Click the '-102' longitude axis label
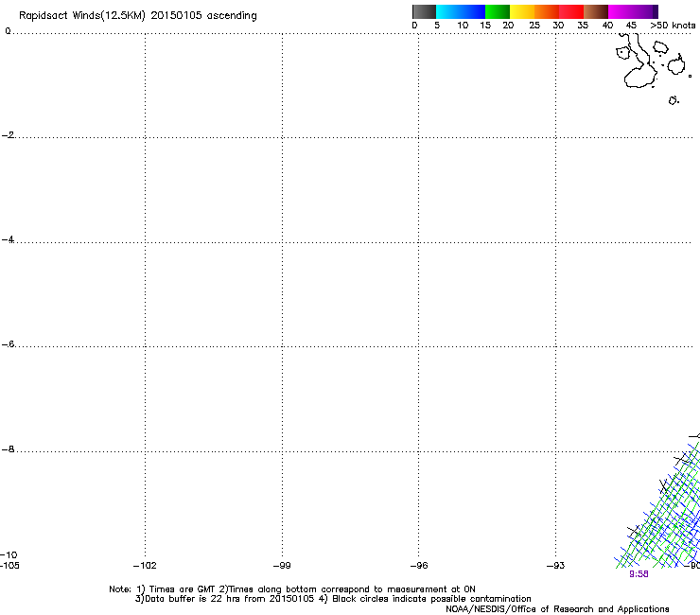Viewport: 700px width, 615px height. click(x=145, y=566)
